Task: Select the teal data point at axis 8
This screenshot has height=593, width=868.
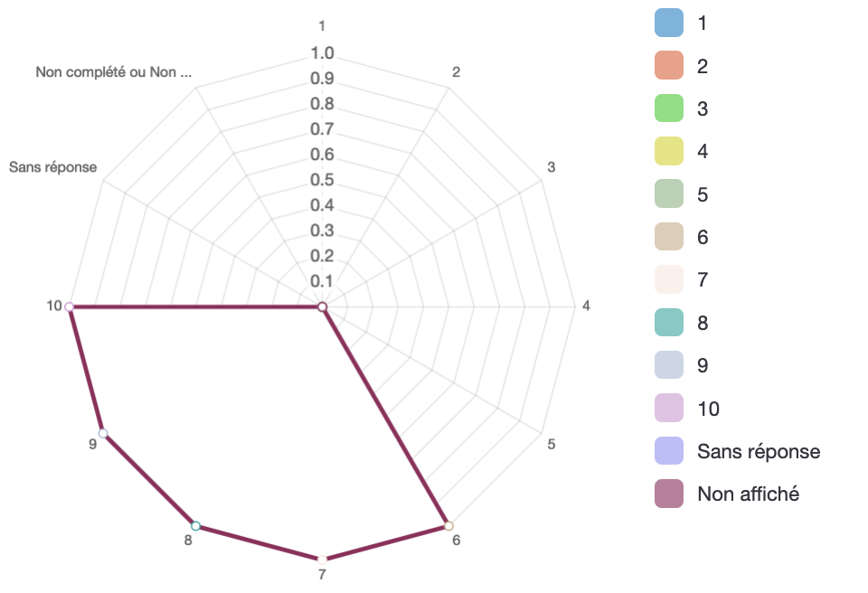Action: (x=195, y=525)
